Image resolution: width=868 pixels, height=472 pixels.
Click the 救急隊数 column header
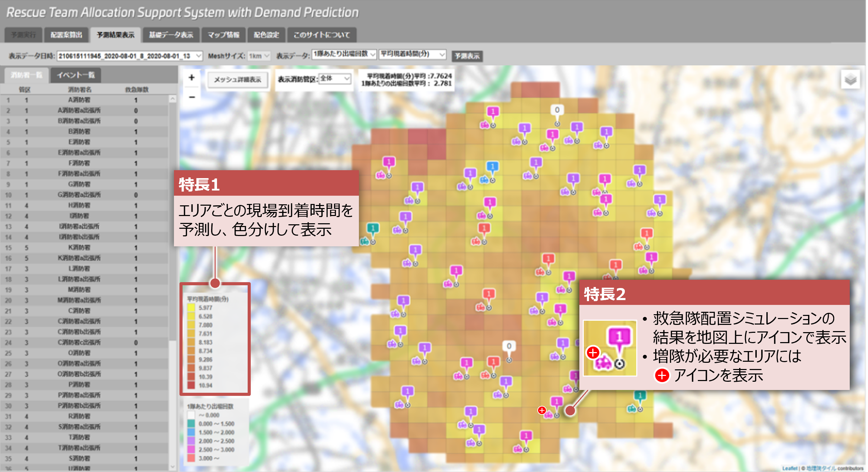(x=136, y=90)
